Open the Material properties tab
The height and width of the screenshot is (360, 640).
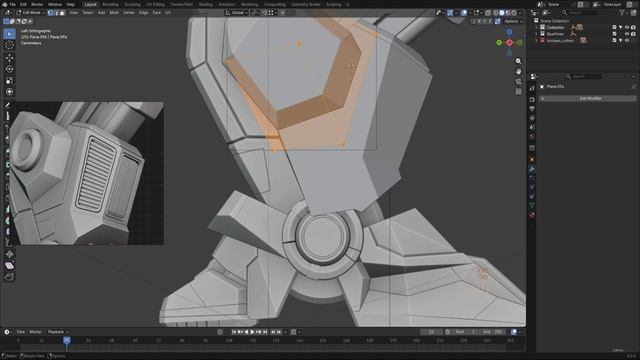pyautogui.click(x=532, y=215)
